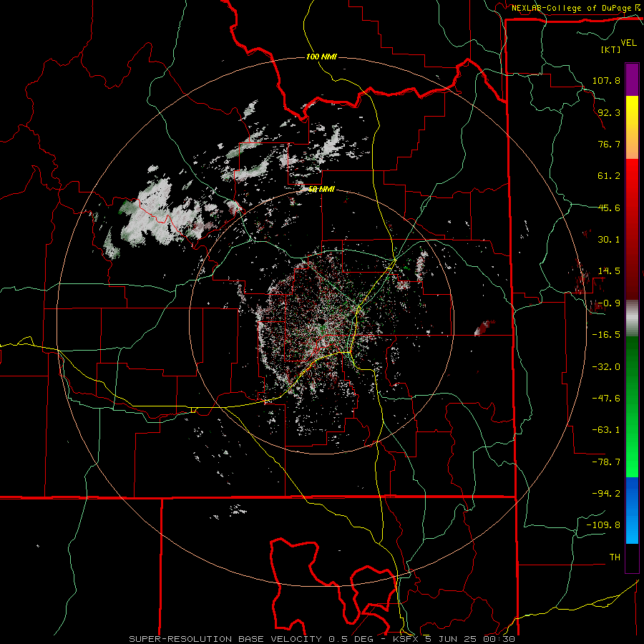Image resolution: width=644 pixels, height=644 pixels.
Task: Select the 107.8 legend value
Action: tap(606, 80)
